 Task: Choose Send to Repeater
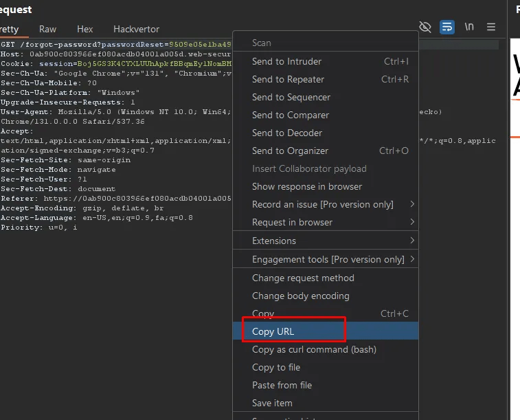pyautogui.click(x=288, y=79)
